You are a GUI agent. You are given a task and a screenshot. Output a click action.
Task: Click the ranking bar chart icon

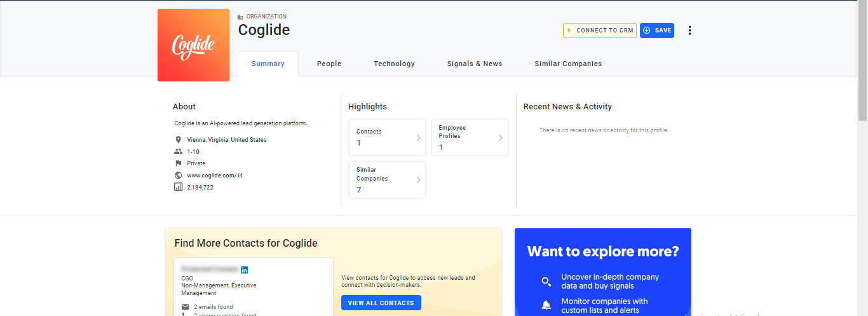pos(178,187)
